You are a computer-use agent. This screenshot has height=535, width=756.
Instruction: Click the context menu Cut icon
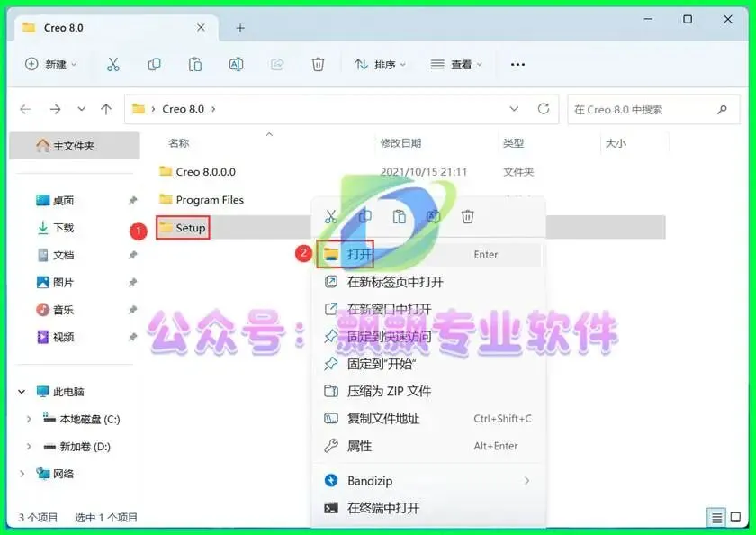331,216
